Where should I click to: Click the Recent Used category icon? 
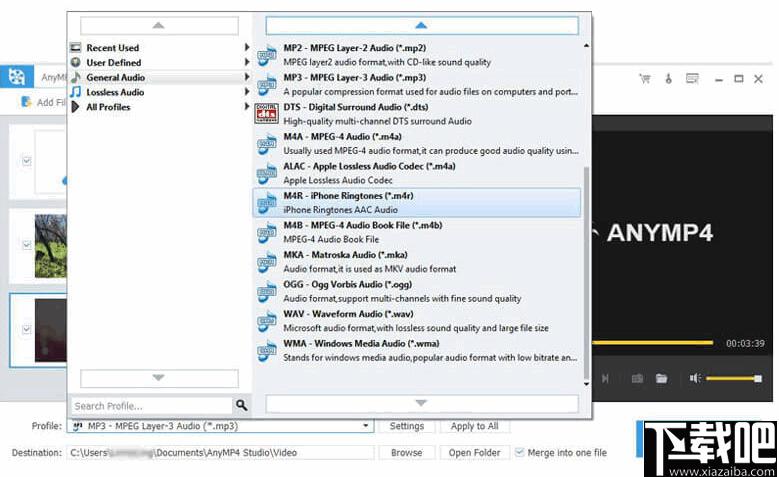tap(76, 48)
